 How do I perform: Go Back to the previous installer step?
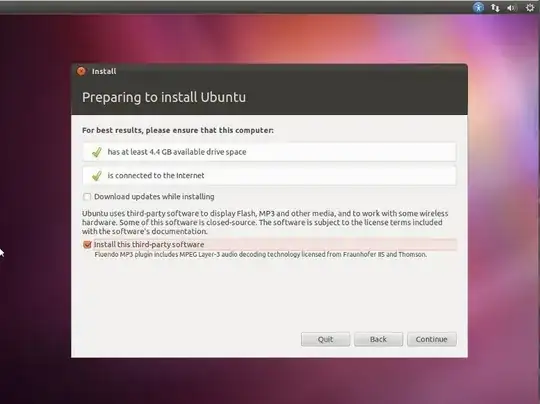[378, 339]
